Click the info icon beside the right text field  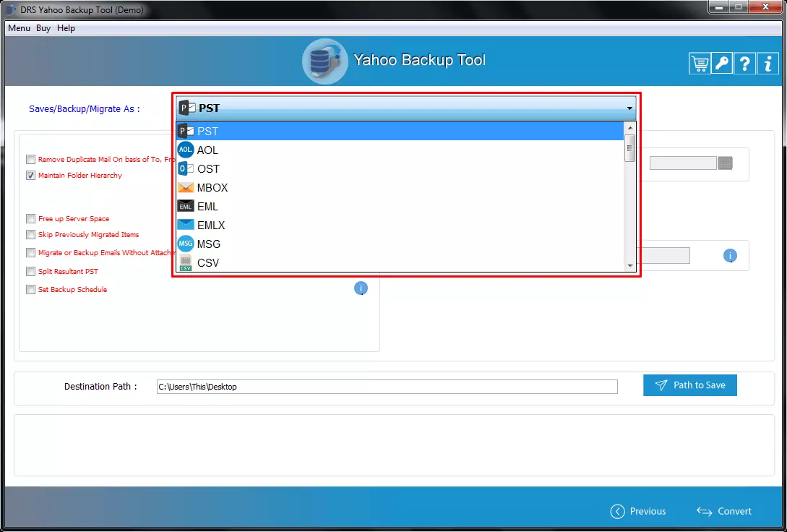click(730, 255)
